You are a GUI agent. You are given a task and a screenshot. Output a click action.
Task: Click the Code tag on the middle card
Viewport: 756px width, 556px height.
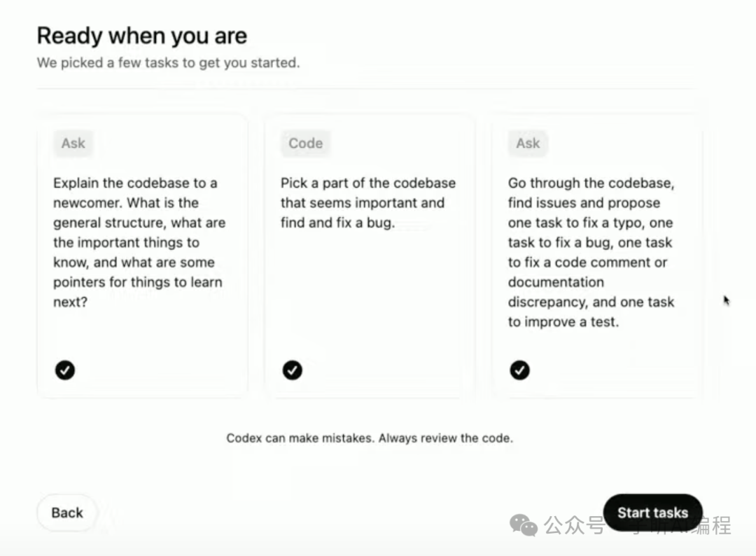tap(305, 144)
